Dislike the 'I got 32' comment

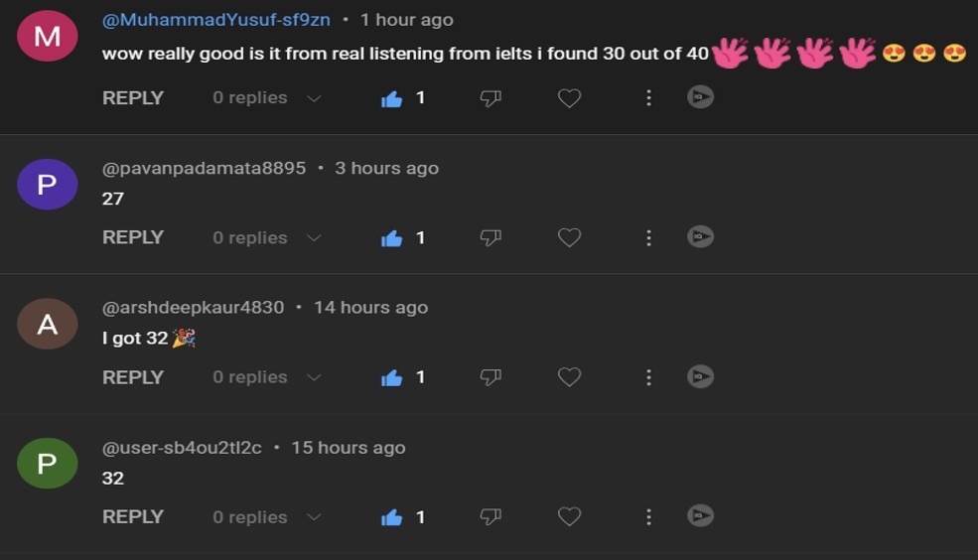click(x=490, y=377)
